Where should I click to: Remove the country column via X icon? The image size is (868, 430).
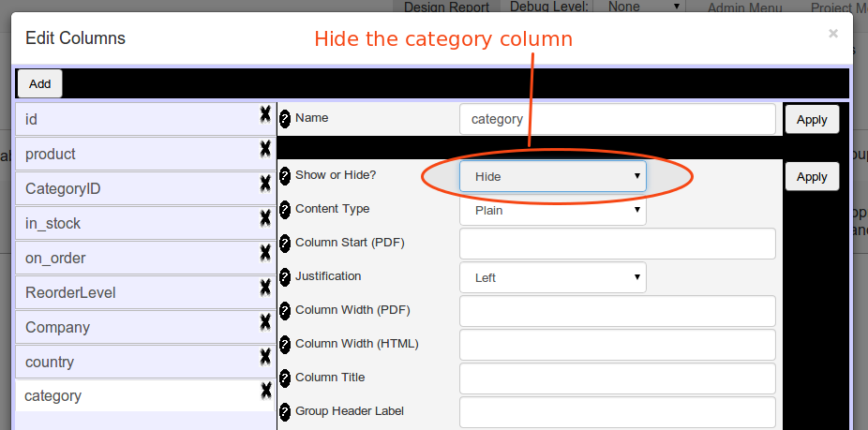pos(265,358)
